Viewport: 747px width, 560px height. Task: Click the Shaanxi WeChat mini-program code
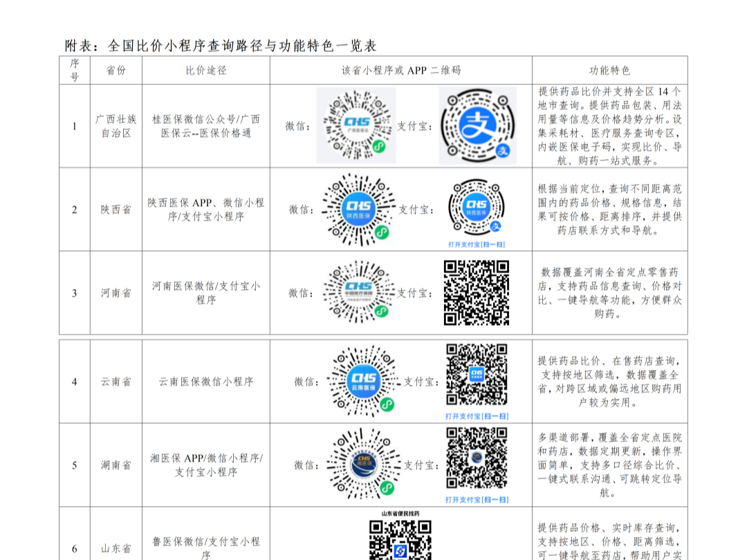click(x=359, y=209)
